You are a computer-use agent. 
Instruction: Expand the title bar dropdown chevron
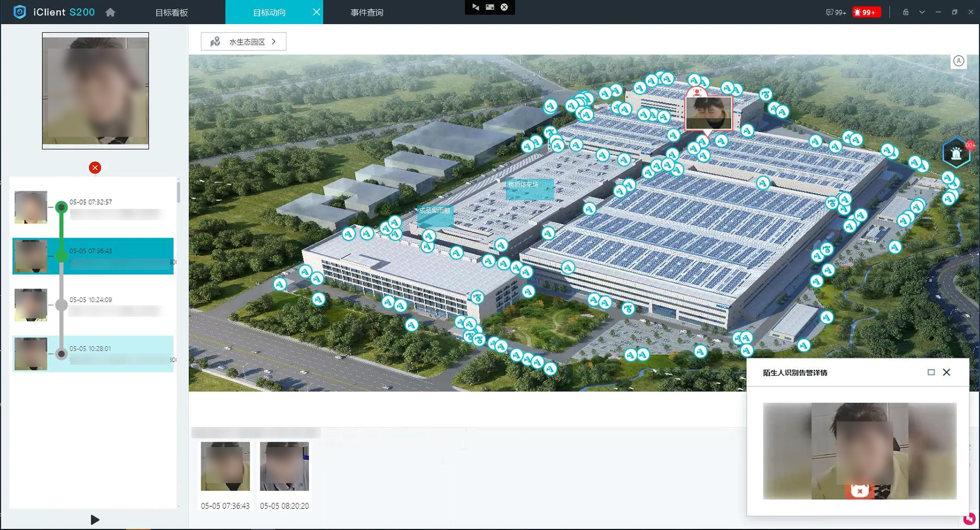click(922, 12)
